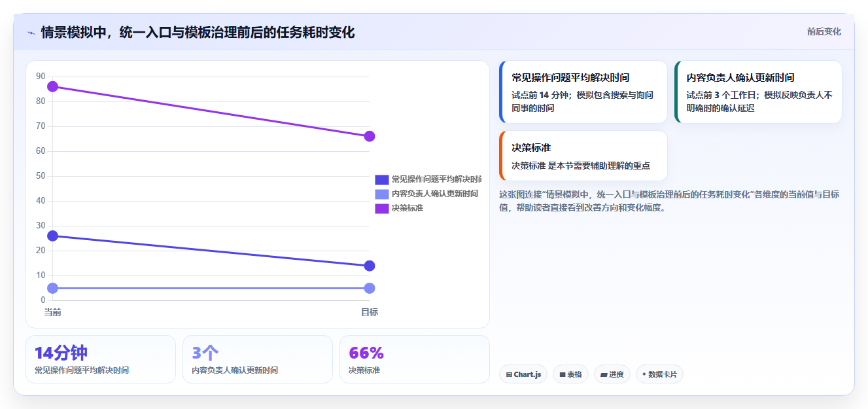Select the dark blue point at 目标

[370, 266]
